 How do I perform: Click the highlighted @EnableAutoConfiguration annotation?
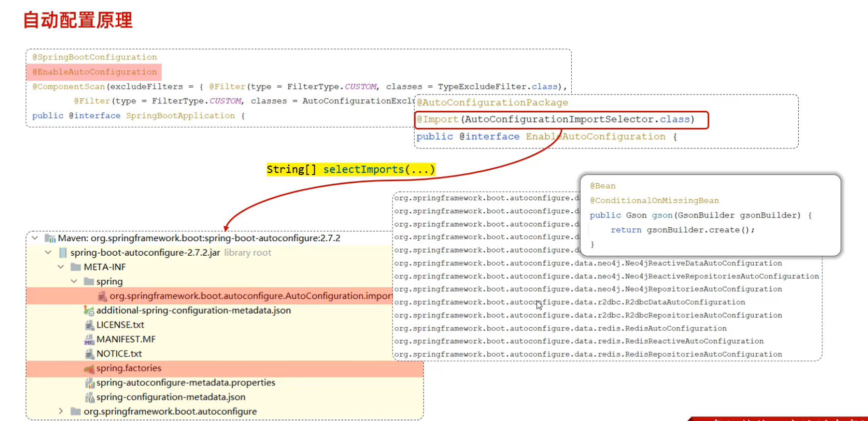95,72
